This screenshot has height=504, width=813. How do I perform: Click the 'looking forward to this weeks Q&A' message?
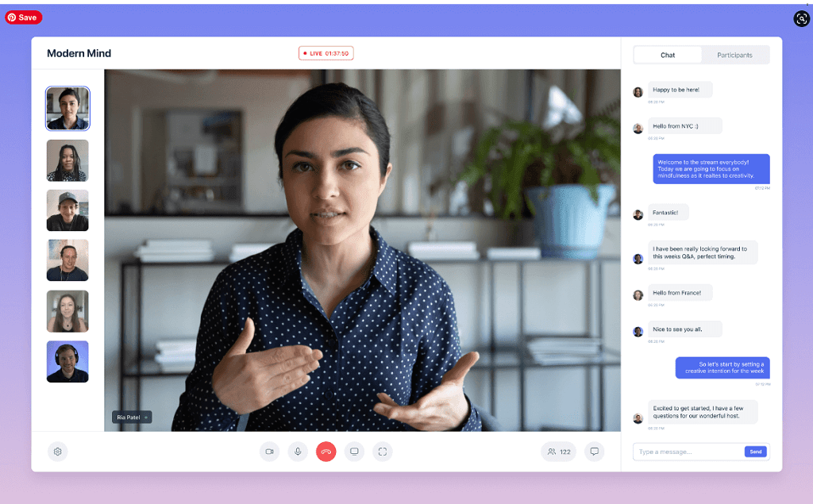click(703, 252)
